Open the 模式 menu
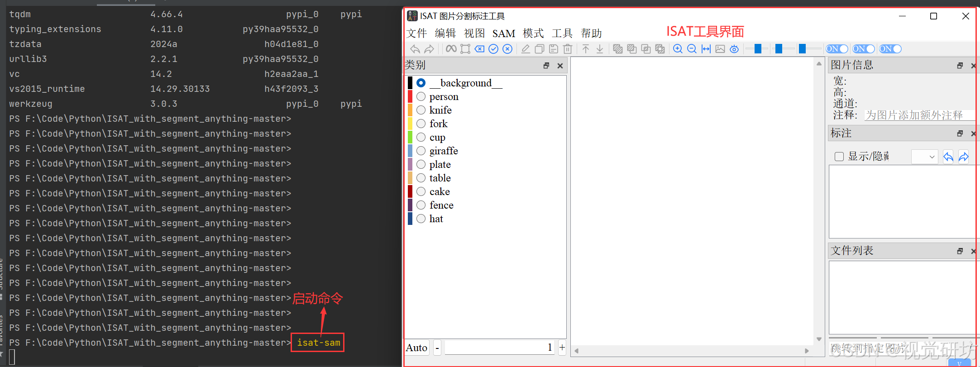Image resolution: width=980 pixels, height=367 pixels. click(533, 33)
